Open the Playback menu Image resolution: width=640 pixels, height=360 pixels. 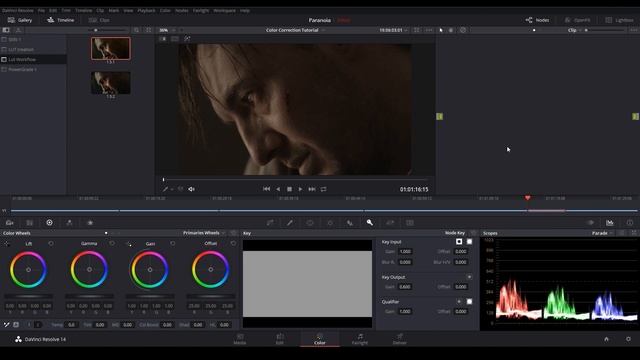click(146, 11)
